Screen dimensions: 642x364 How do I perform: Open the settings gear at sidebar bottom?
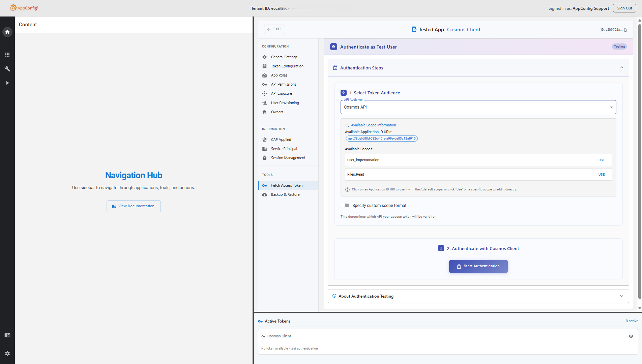point(7,354)
